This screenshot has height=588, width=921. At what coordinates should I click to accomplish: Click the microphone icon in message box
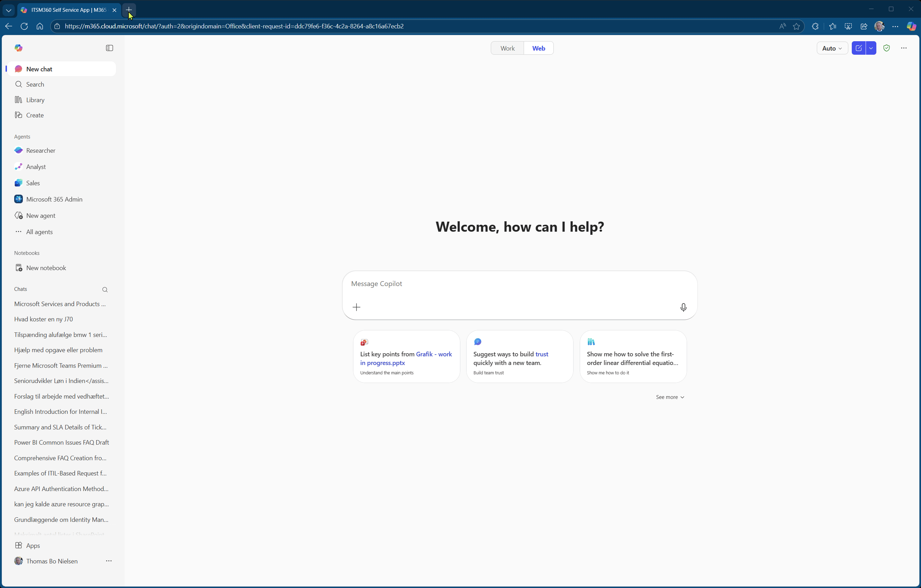[x=683, y=307]
